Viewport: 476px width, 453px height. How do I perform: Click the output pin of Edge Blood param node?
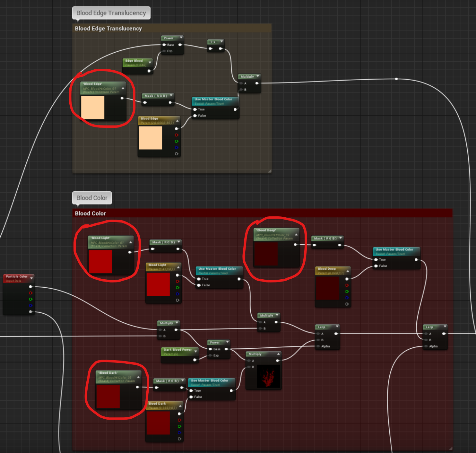tap(149, 71)
